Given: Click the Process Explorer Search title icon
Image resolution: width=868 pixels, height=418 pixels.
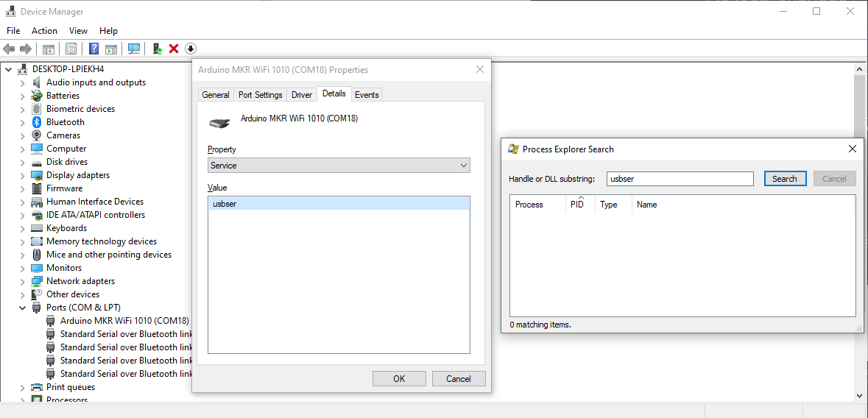Looking at the screenshot, I should 513,149.
